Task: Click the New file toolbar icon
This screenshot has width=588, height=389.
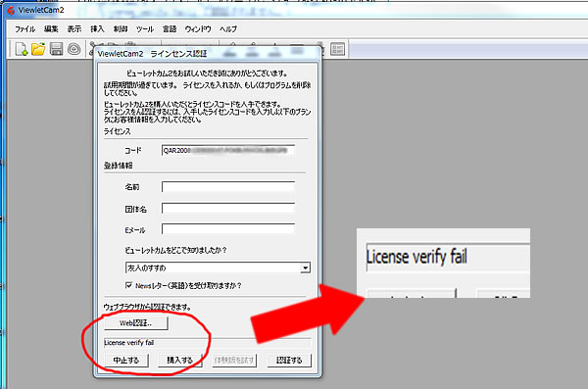Action: pos(22,49)
